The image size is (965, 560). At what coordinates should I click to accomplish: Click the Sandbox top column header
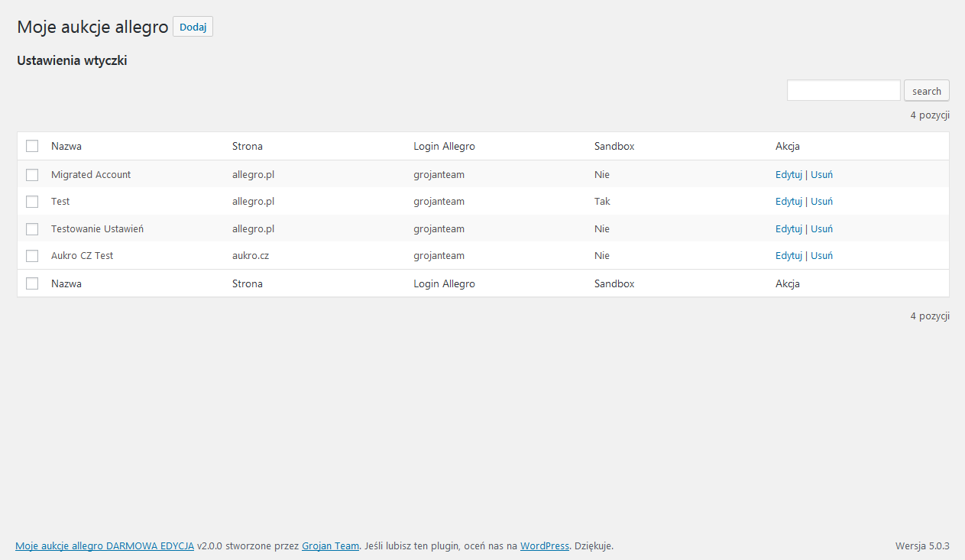tap(614, 146)
